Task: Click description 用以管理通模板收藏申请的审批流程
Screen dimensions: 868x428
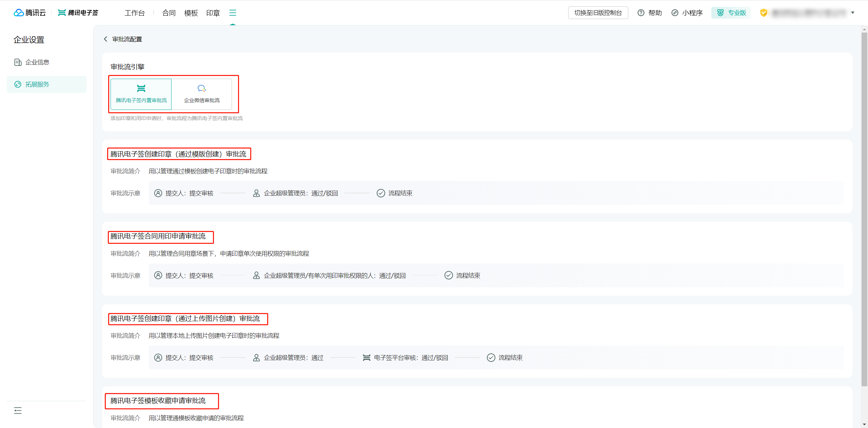Action: click(196, 418)
